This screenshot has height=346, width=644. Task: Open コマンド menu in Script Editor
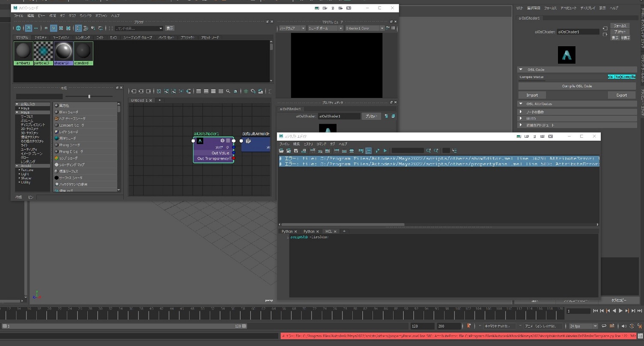[321, 144]
